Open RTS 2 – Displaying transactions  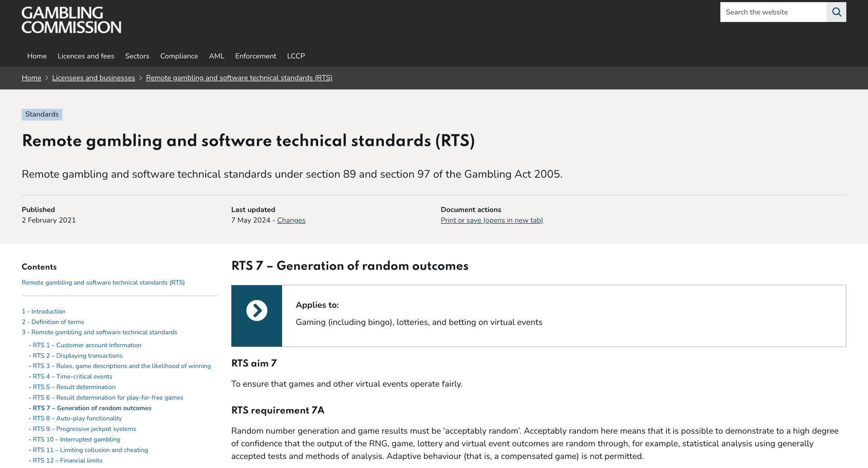(x=77, y=356)
